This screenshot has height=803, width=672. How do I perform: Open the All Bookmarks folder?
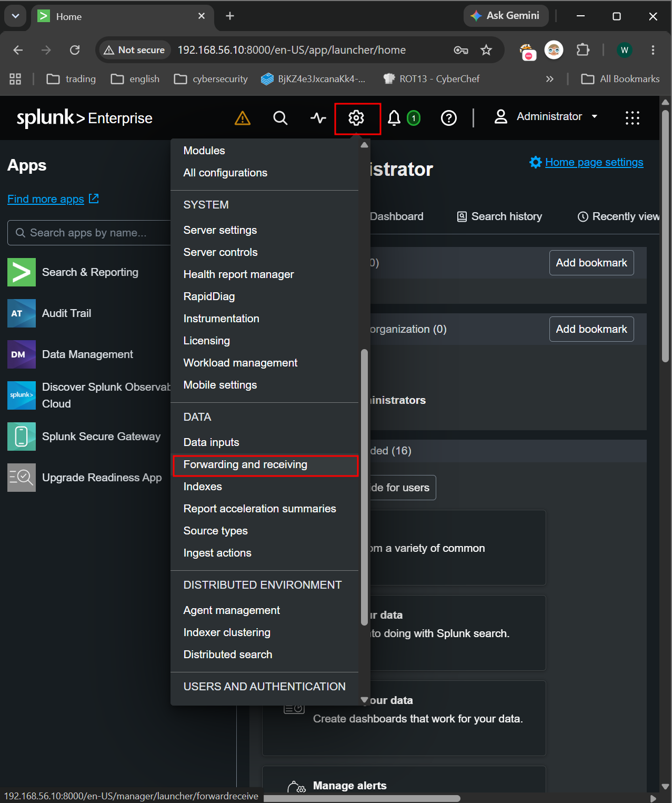tap(620, 79)
